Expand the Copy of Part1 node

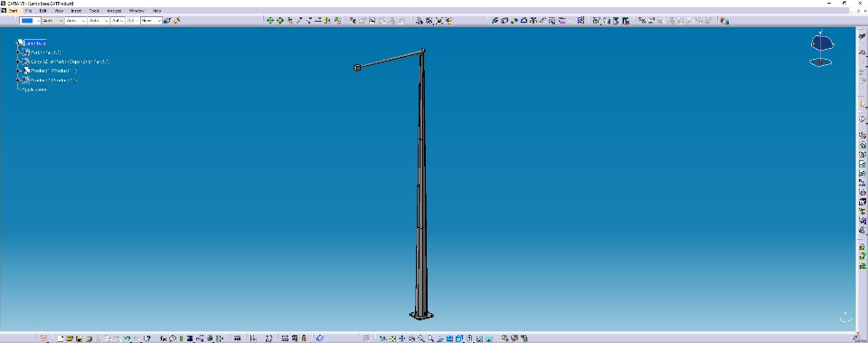coord(18,62)
